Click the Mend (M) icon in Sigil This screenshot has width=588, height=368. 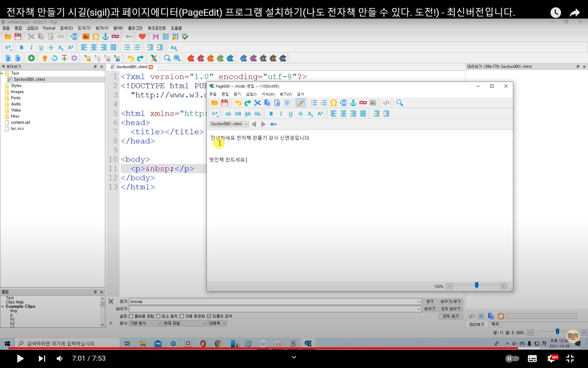156,36
